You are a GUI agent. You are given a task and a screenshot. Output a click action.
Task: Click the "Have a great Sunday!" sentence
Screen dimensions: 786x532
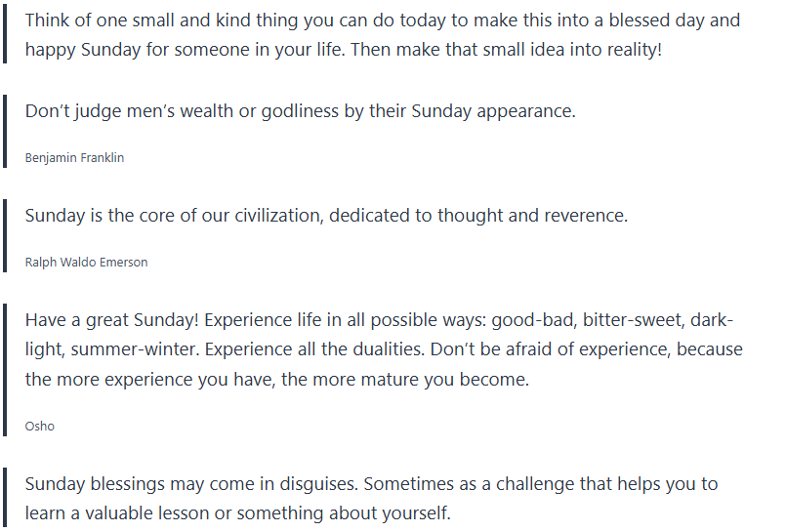coord(113,320)
